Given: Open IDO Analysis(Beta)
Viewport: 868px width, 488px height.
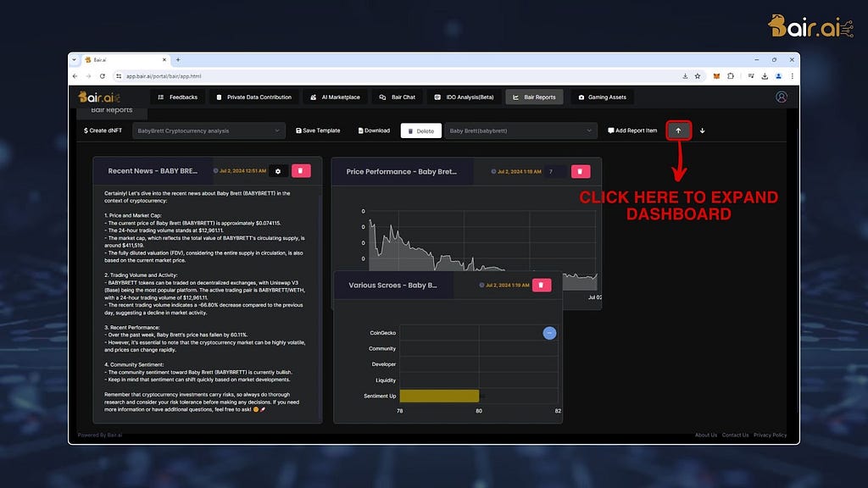Looking at the screenshot, I should 464,97.
